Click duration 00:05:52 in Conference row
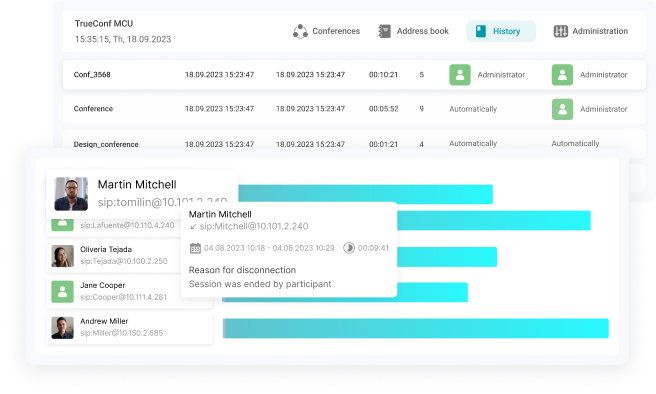 click(x=383, y=109)
